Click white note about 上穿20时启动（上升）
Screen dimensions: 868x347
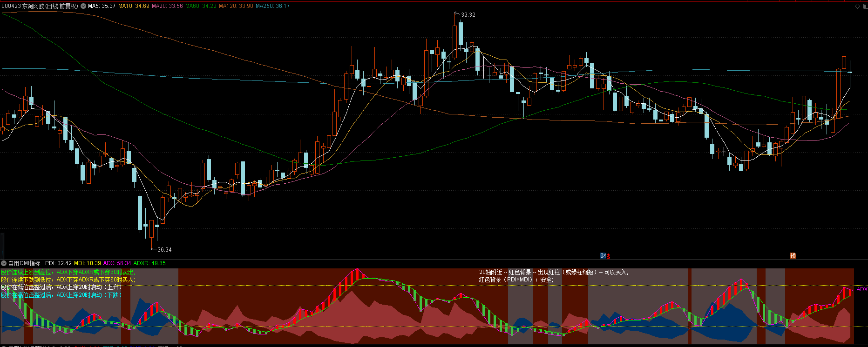64,287
